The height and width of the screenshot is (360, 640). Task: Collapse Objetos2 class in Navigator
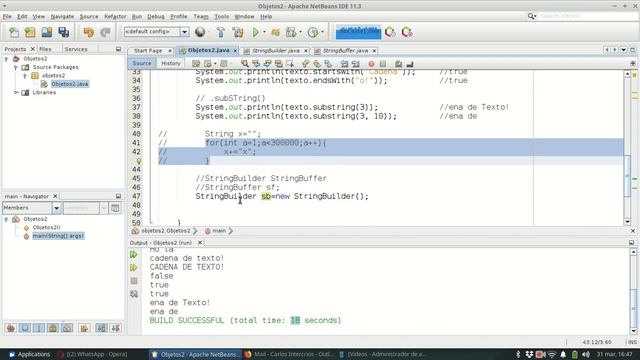tap(6, 219)
